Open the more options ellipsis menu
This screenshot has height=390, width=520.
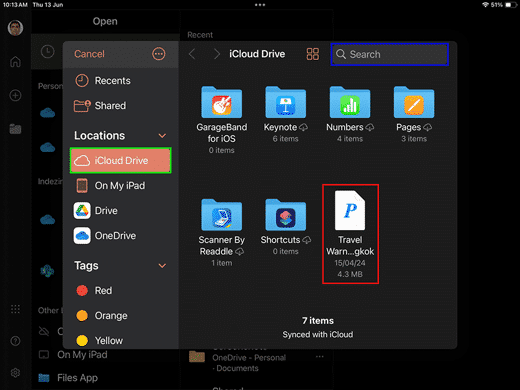point(159,54)
